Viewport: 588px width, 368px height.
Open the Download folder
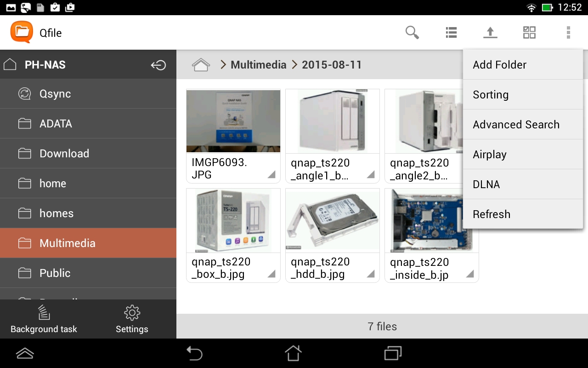[88, 154]
